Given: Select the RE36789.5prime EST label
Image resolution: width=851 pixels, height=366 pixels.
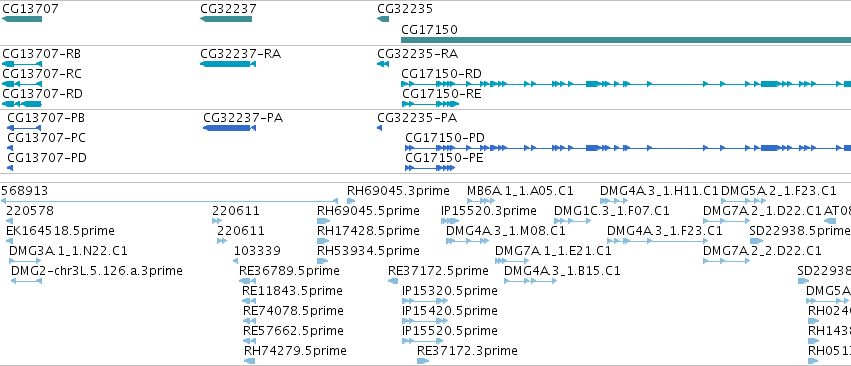Looking at the screenshot, I should click(289, 270).
